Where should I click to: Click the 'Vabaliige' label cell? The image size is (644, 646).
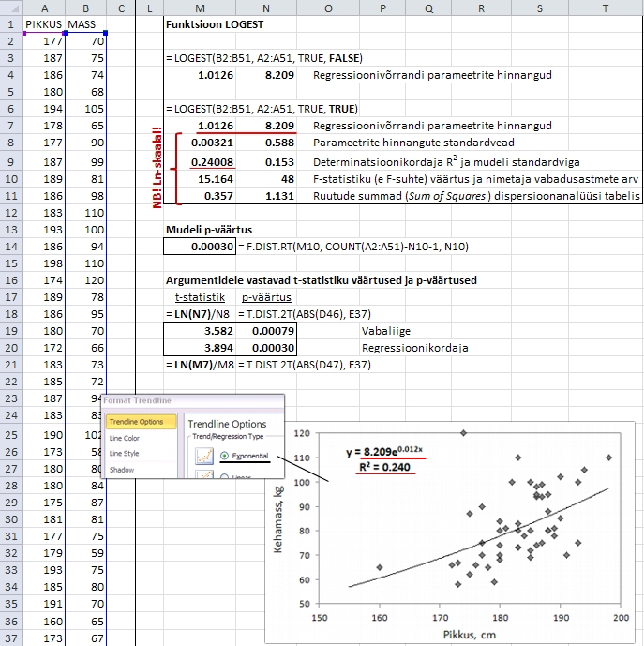[x=386, y=331]
